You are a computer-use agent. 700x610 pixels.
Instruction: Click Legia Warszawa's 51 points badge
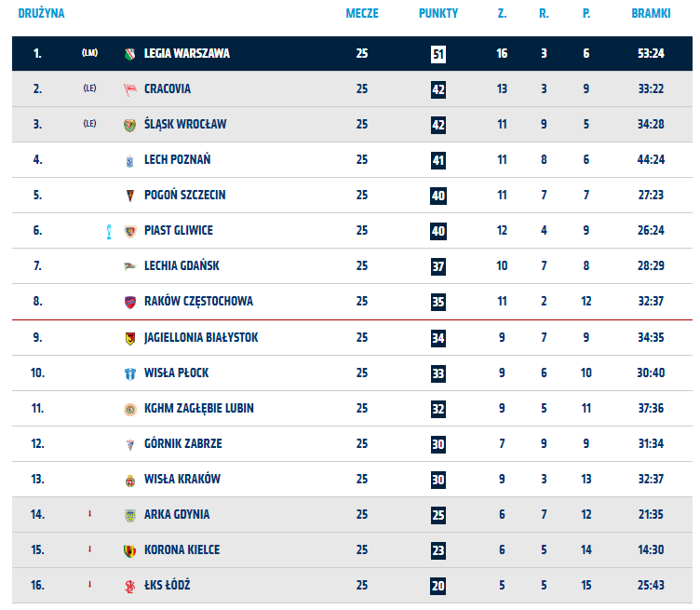438,54
